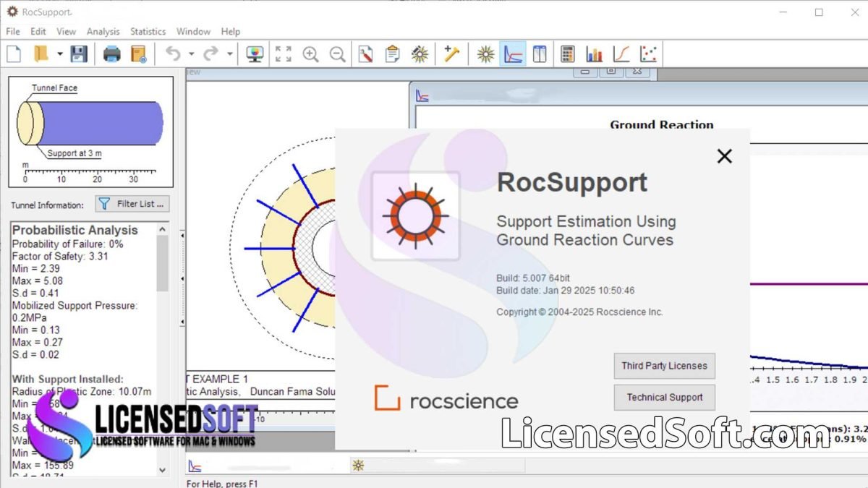The image size is (868, 488).
Task: Click the Filter List button
Action: tap(133, 204)
